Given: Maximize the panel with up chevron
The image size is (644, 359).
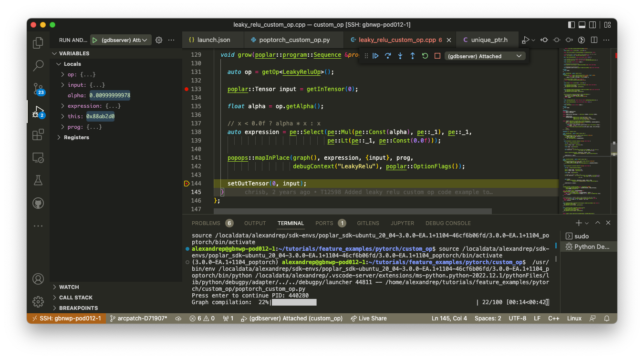Looking at the screenshot, I should coord(597,223).
